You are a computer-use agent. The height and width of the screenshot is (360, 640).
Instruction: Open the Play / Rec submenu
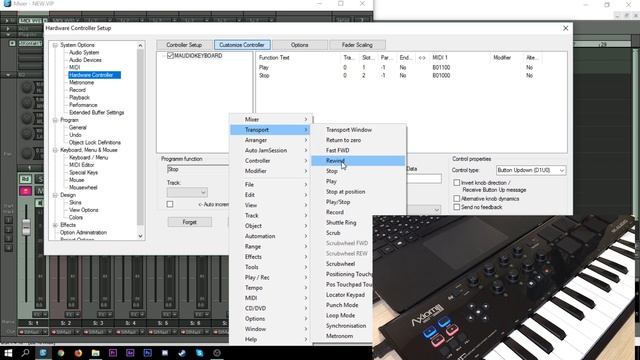pyautogui.click(x=270, y=277)
